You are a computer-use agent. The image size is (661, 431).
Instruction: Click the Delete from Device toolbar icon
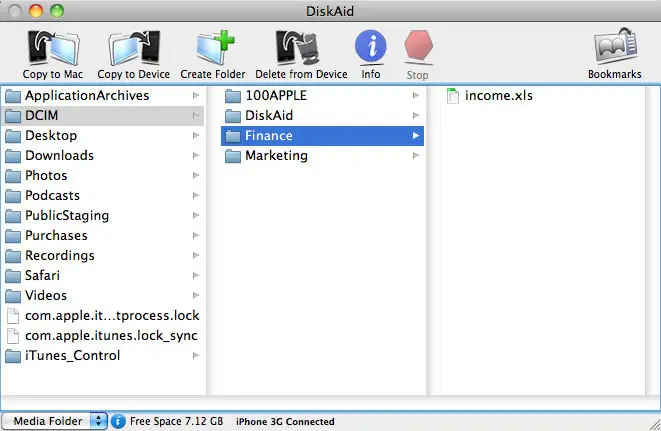[297, 48]
